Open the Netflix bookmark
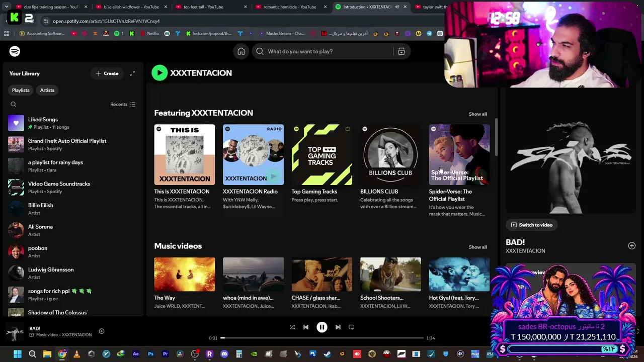Image resolution: width=644 pixels, height=362 pixels. 149,34
